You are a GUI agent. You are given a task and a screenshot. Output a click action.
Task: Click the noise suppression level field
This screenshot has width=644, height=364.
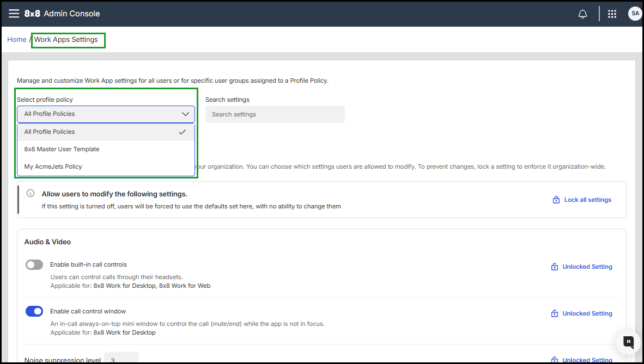(121, 359)
